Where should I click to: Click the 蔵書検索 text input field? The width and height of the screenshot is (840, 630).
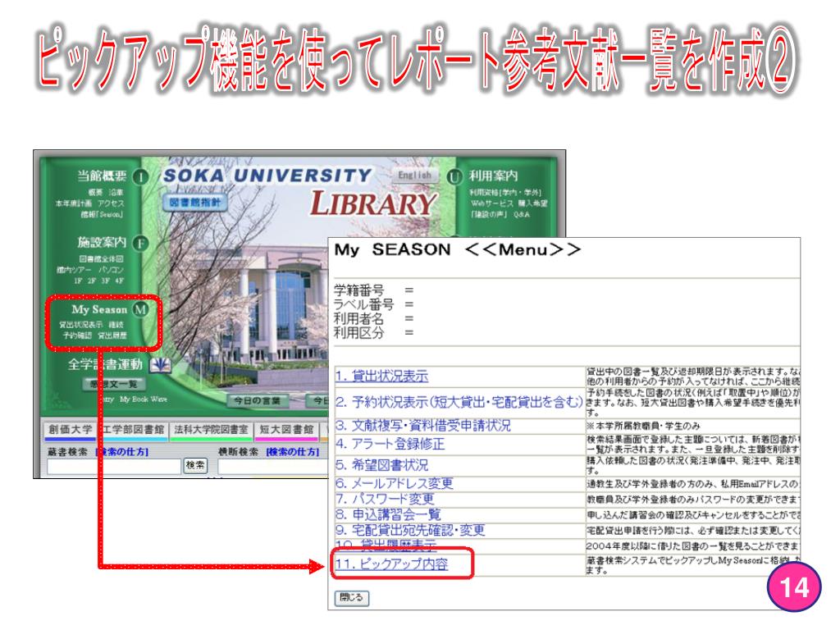(x=113, y=466)
